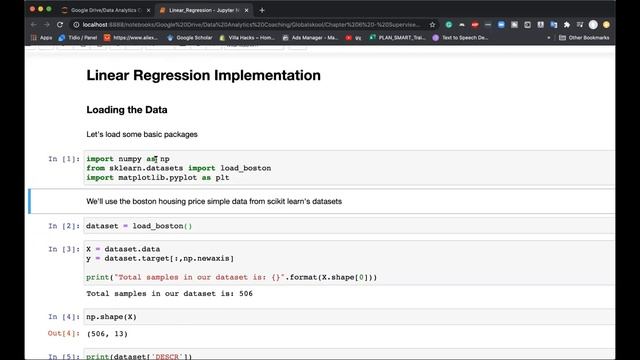
Task: Click the dataset.target code line
Action: point(160,258)
